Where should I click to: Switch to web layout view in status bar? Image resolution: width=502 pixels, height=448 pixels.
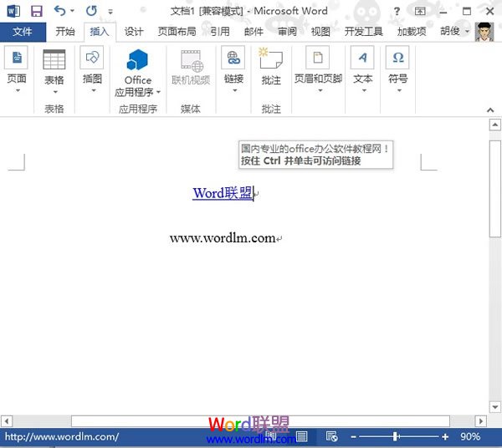tap(331, 436)
